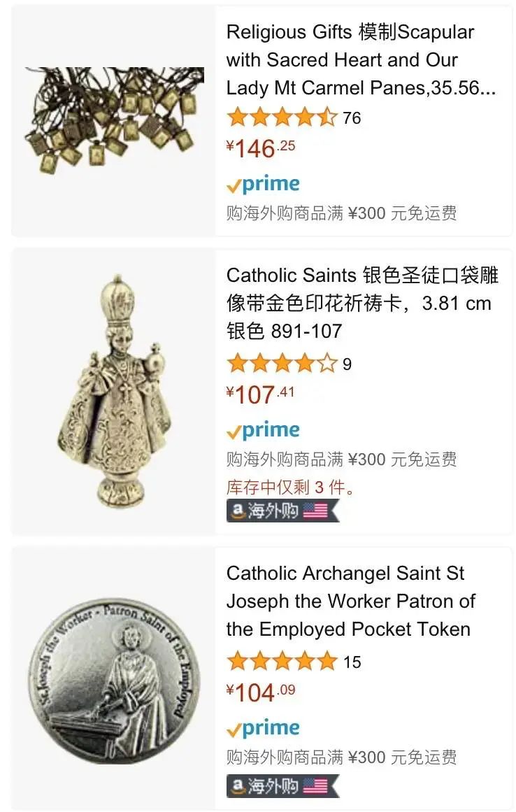This screenshot has height=812, width=516.
Task: Click the 海外购 badge on saint statue item
Action: (282, 511)
